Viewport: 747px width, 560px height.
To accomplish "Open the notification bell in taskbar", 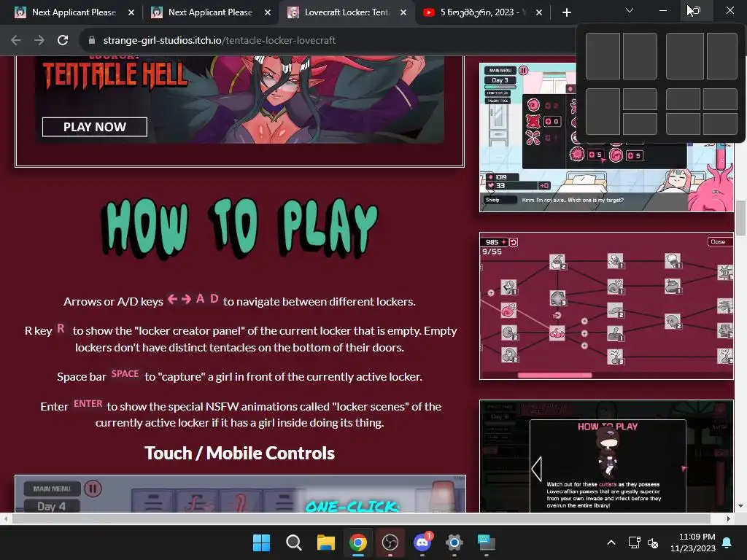I will click(x=727, y=542).
